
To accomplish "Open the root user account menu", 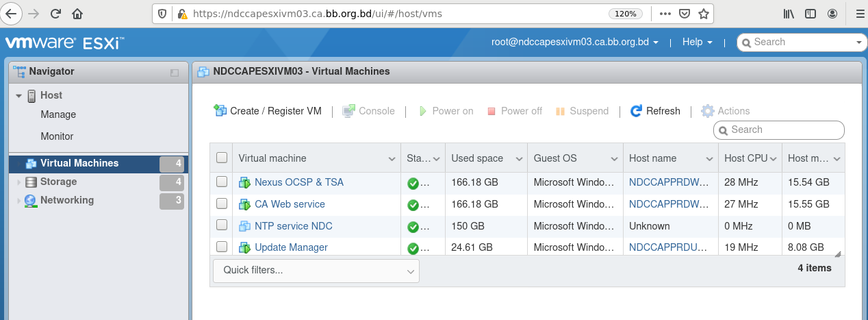I will pyautogui.click(x=574, y=42).
